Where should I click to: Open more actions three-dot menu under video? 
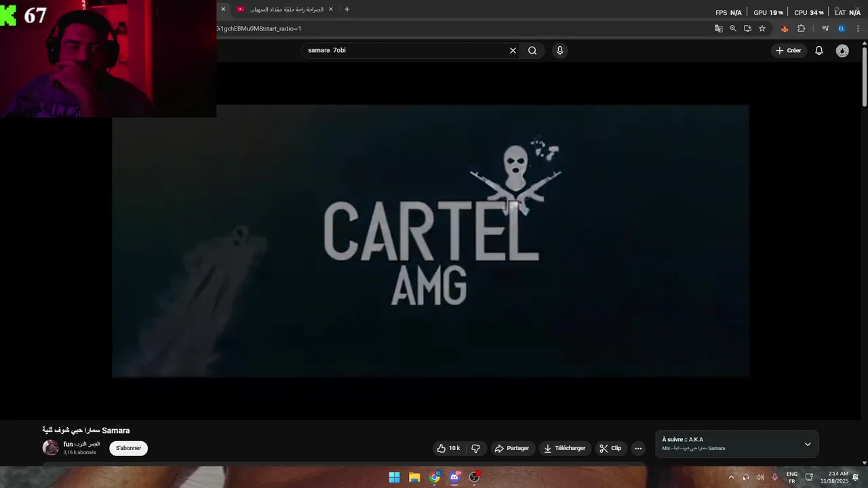(x=638, y=448)
